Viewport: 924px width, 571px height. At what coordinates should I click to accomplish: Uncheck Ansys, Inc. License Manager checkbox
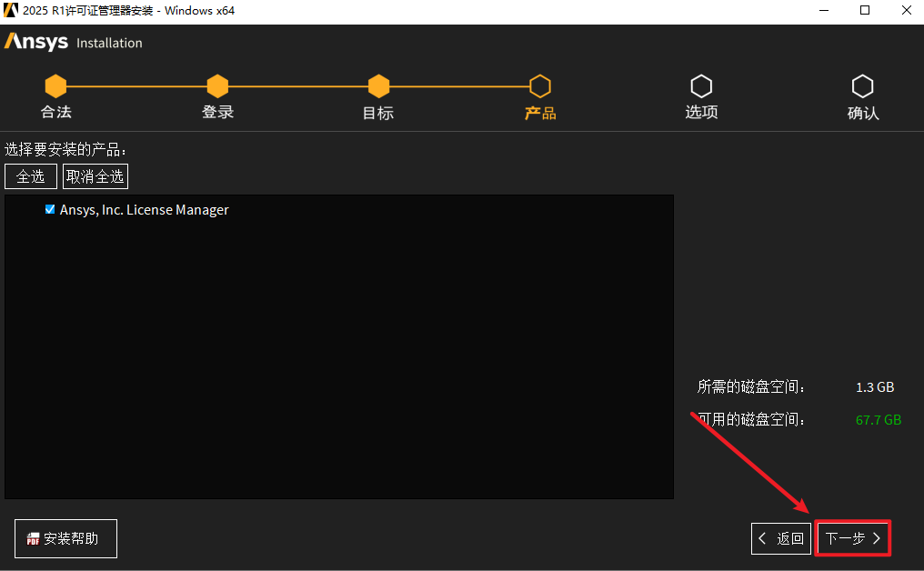coord(50,209)
